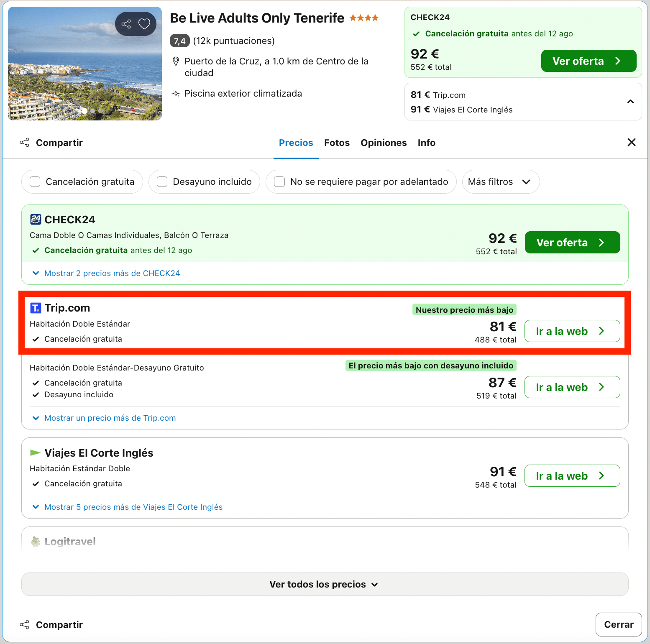Click the hotel name Be Live Adults Only Tenerife
This screenshot has width=650, height=644.
pos(257,18)
